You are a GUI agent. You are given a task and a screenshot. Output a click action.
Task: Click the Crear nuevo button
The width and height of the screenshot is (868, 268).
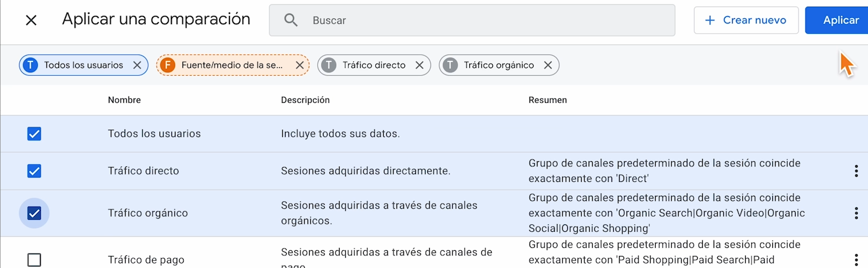point(746,20)
